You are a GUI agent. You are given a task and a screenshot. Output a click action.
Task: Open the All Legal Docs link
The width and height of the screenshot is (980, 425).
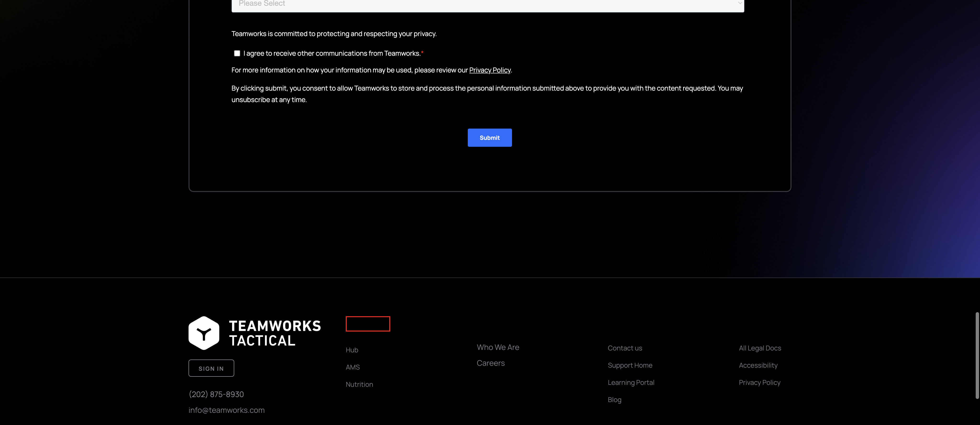760,348
